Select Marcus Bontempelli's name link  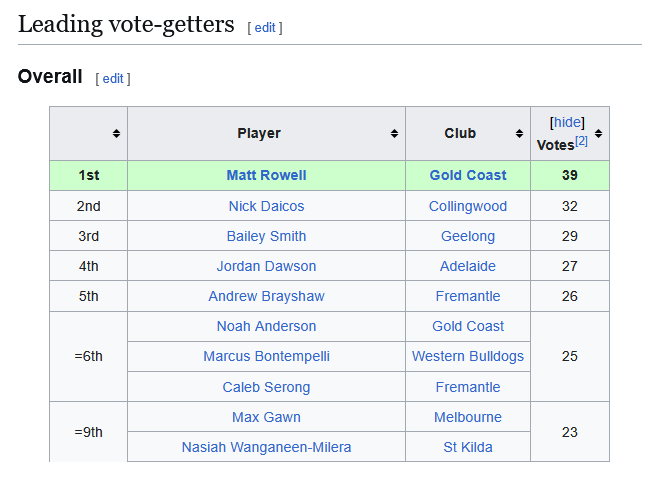(x=266, y=356)
